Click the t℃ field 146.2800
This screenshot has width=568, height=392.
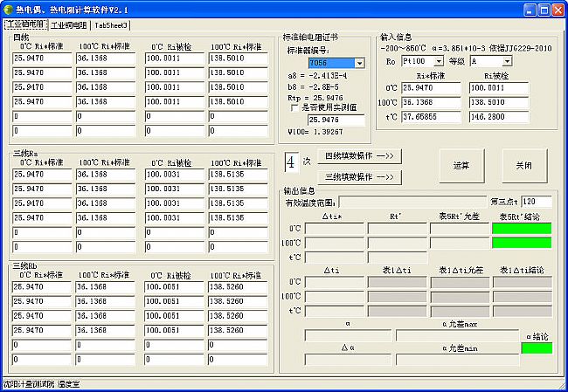[499, 117]
